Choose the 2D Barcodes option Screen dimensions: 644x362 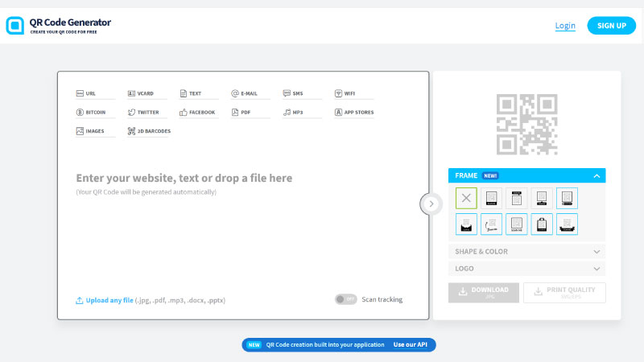[x=148, y=131]
